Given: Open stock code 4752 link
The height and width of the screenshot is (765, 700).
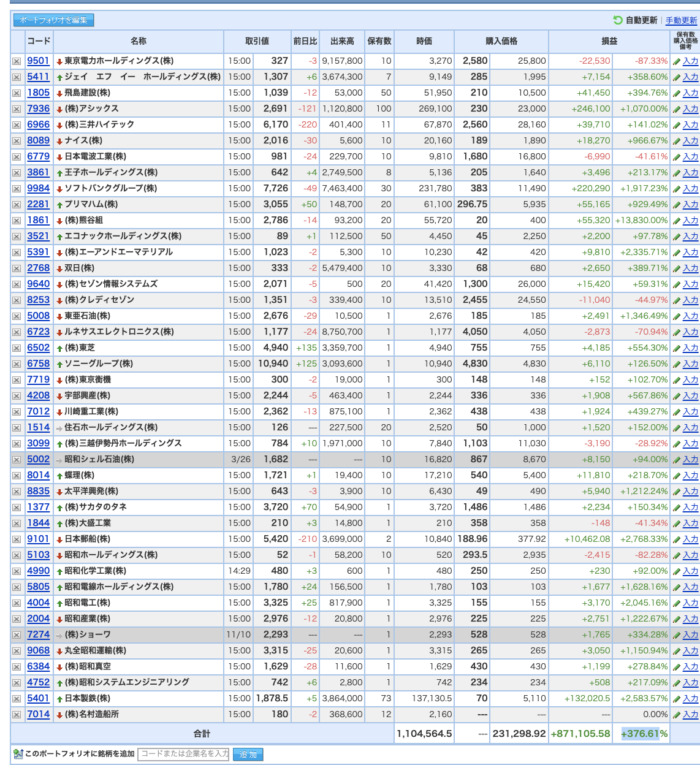Looking at the screenshot, I should 38,682.
